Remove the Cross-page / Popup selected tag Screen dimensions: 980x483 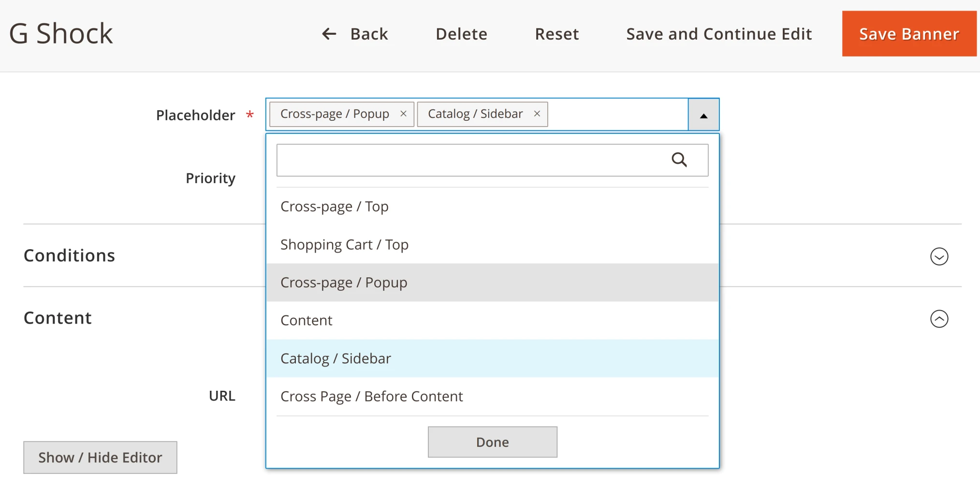pyautogui.click(x=403, y=114)
